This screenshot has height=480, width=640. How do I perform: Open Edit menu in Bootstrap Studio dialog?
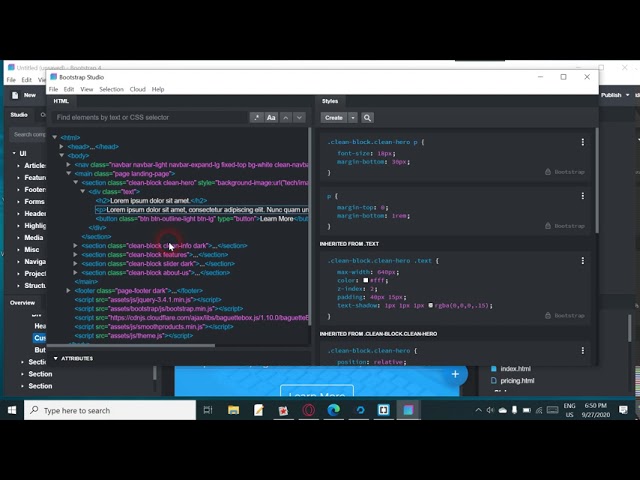click(69, 89)
